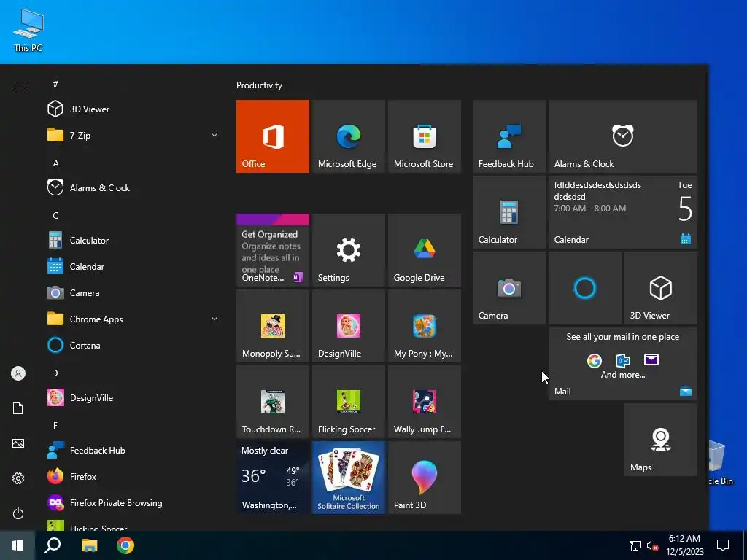Launch Firefox Private Browsing
The height and width of the screenshot is (560, 747).
[133, 503]
